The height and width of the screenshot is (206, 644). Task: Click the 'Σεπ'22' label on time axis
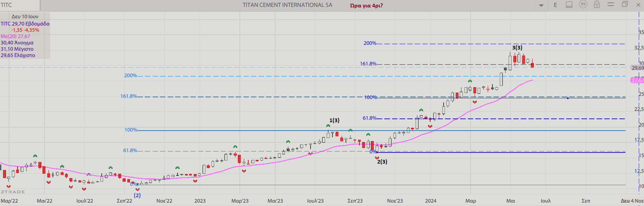tap(124, 201)
